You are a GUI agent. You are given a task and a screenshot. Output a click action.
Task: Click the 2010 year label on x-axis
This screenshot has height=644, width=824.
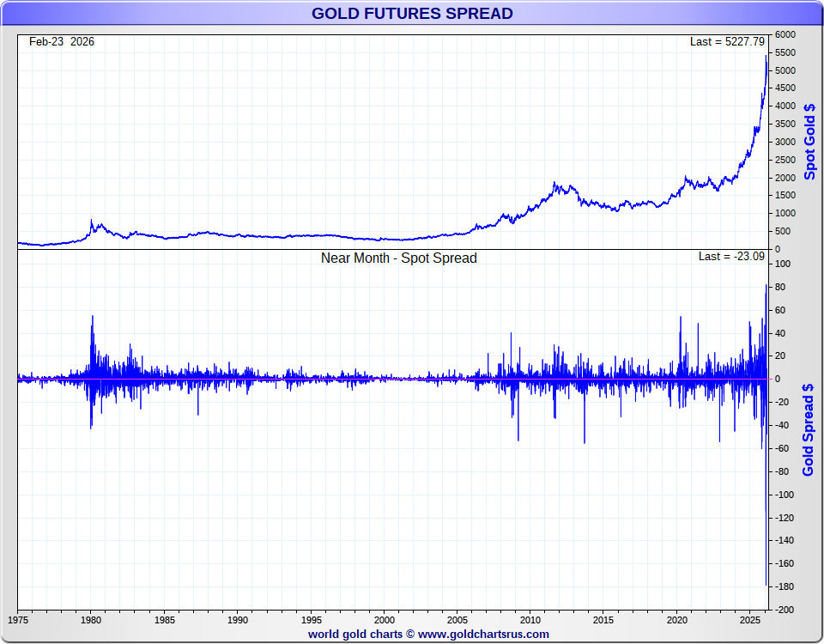tap(531, 620)
